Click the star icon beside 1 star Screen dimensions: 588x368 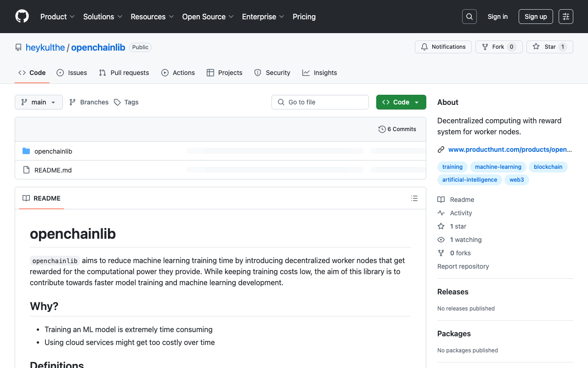pos(441,226)
